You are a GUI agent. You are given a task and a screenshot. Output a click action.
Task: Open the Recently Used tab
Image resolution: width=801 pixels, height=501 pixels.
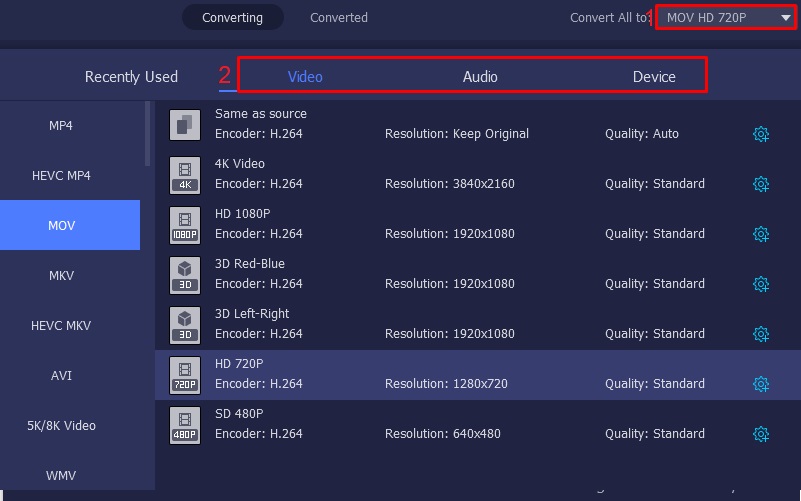click(x=131, y=77)
